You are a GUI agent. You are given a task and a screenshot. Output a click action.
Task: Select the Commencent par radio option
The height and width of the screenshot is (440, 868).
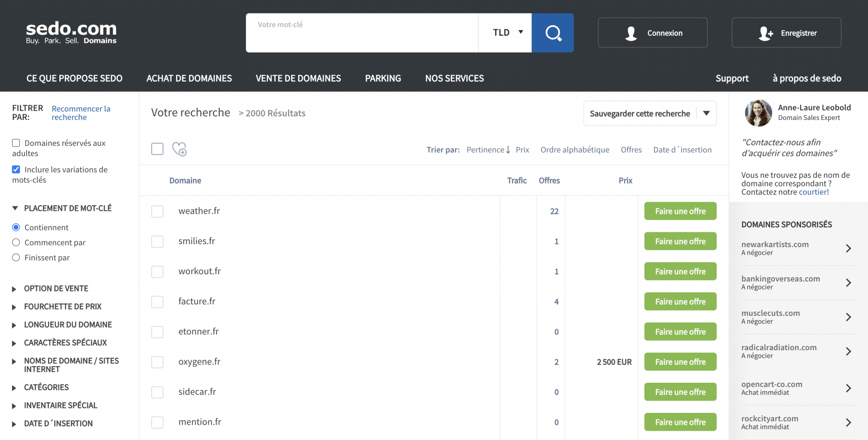pos(16,242)
